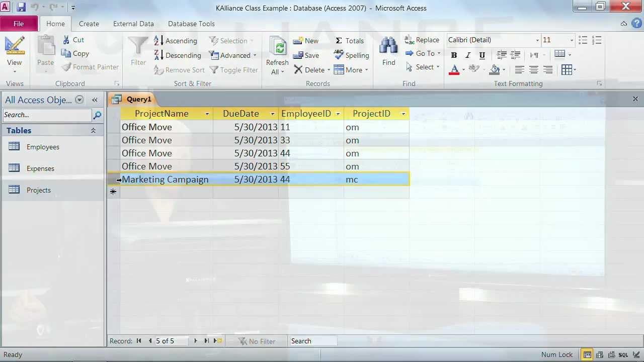Open the font name dropdown
The height and width of the screenshot is (362, 644).
(537, 40)
